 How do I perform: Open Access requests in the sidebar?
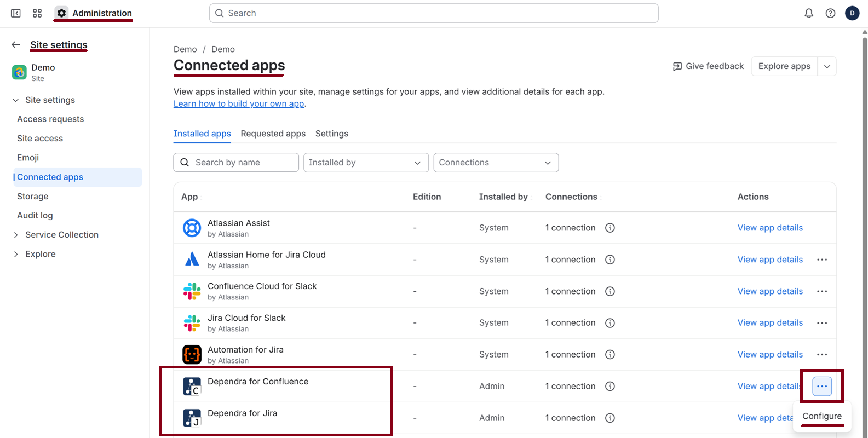[x=50, y=119]
